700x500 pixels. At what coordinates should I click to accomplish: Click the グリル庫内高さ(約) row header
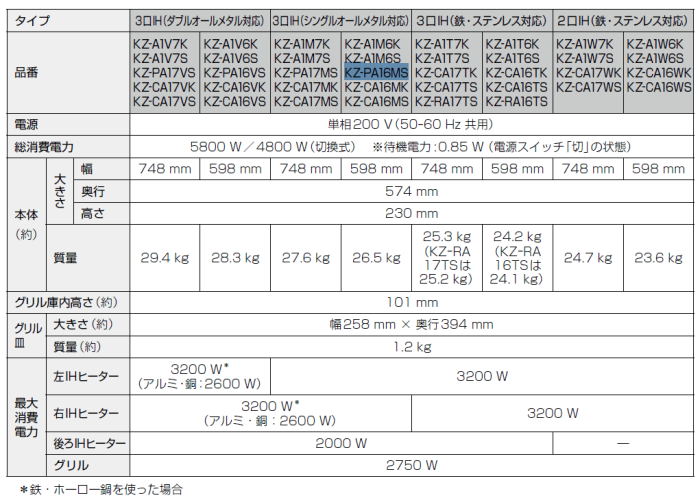point(66,302)
